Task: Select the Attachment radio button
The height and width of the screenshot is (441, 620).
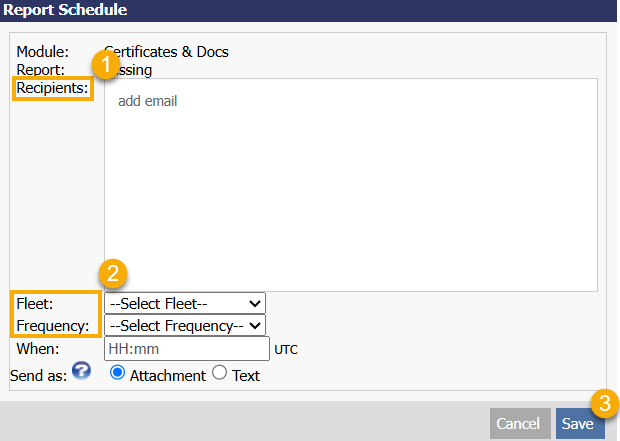Action: (x=118, y=374)
